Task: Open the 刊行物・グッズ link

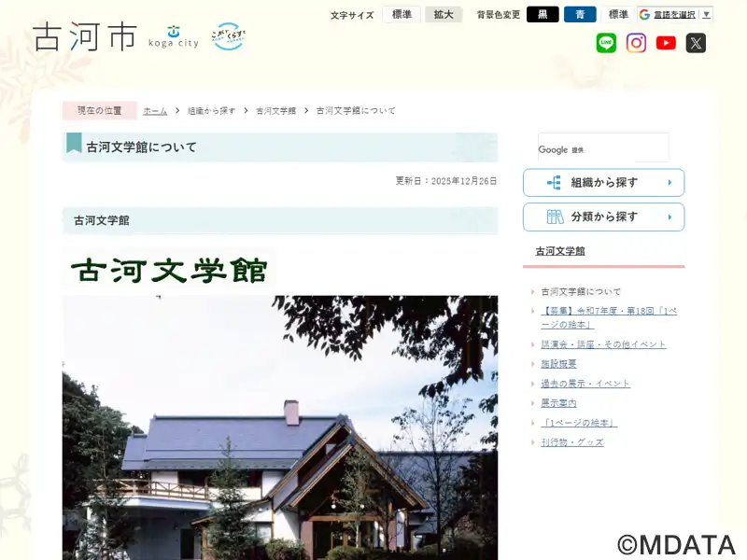Action: point(571,442)
